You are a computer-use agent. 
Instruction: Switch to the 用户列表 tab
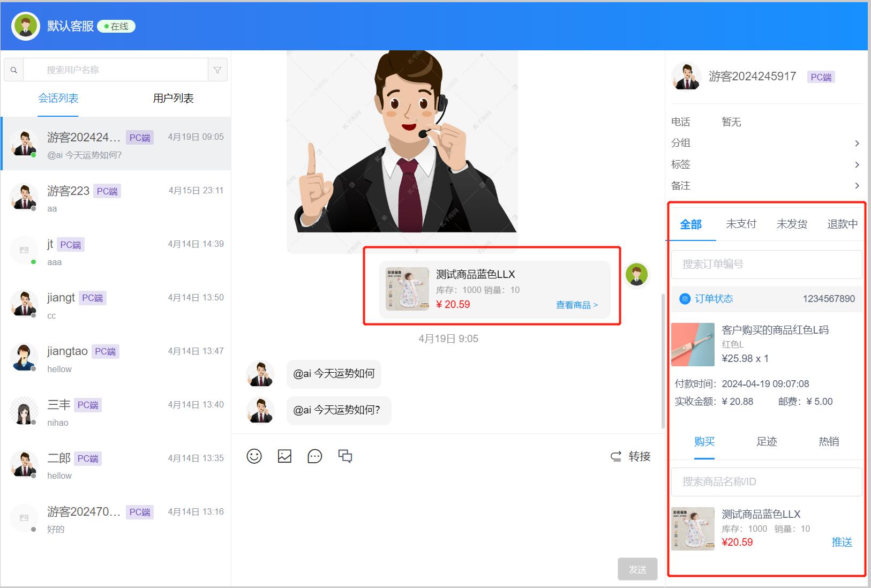point(173,99)
